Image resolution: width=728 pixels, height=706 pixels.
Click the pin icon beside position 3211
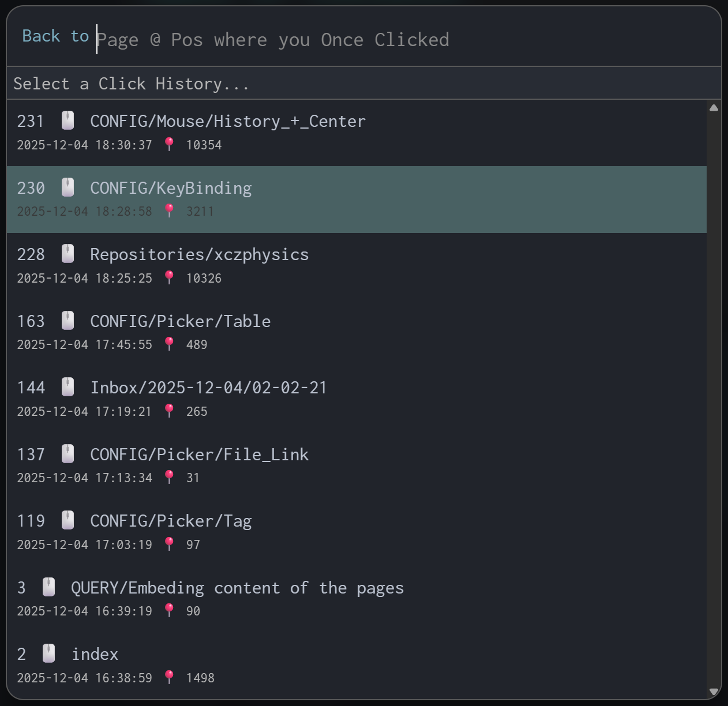tap(169, 211)
